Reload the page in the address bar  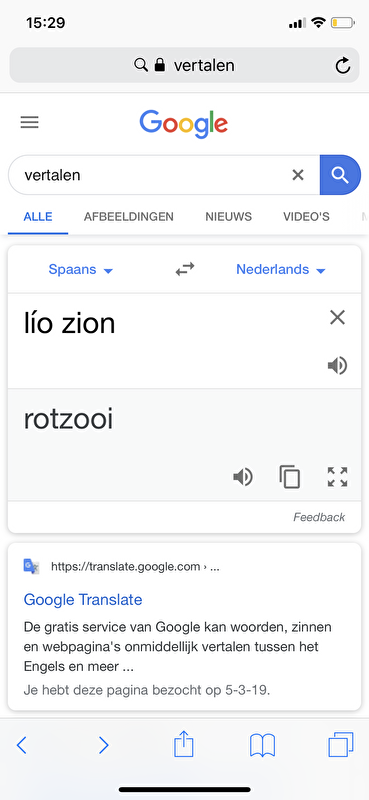[343, 65]
